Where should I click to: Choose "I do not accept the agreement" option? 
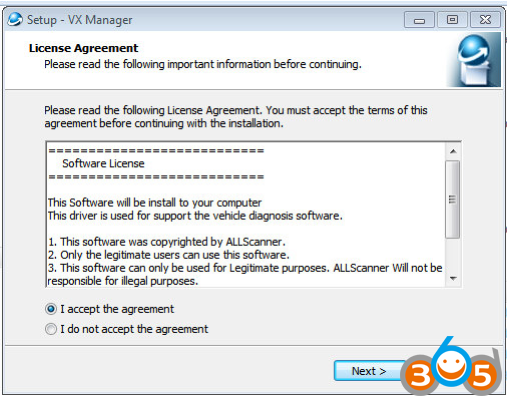[51, 329]
